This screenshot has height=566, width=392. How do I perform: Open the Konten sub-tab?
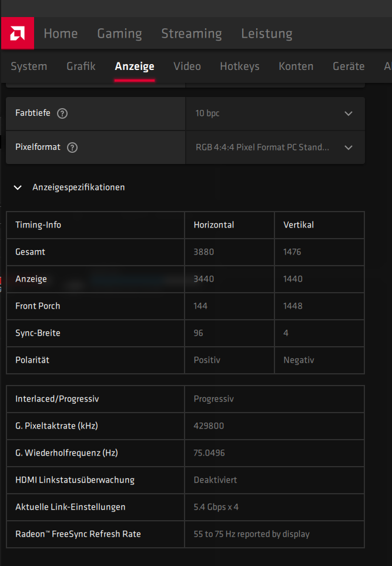pos(296,66)
